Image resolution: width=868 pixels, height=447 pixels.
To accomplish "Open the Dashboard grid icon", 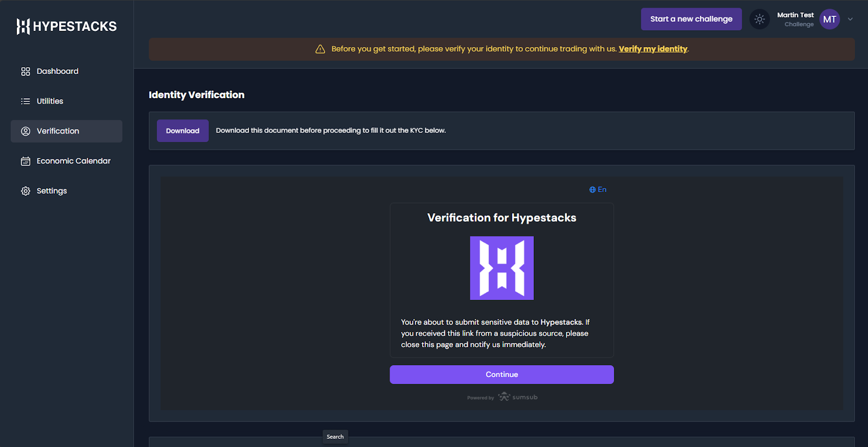I will tap(25, 72).
